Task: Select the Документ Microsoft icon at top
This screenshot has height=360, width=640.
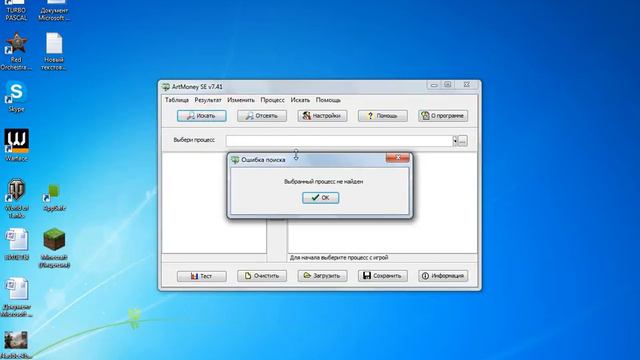Action: (x=54, y=10)
